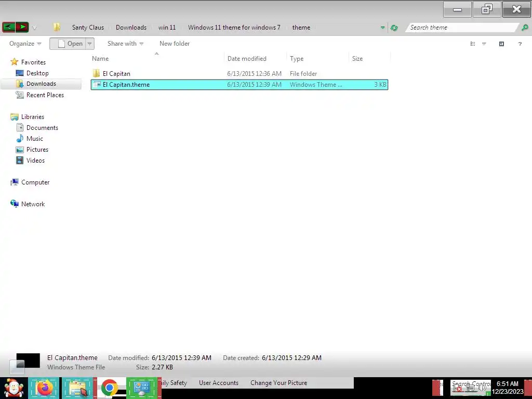Image resolution: width=532 pixels, height=399 pixels.
Task: Click the Open button in the toolbar
Action: coord(68,44)
